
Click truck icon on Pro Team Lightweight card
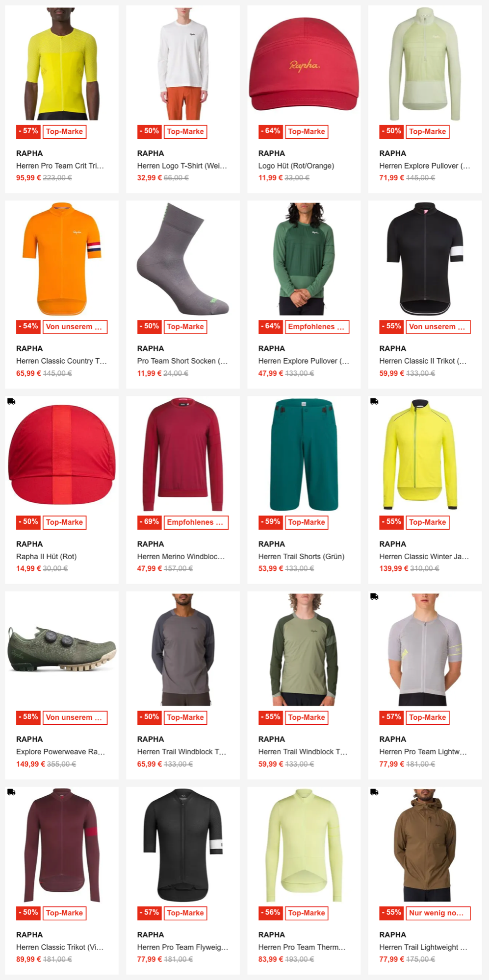[x=374, y=596]
